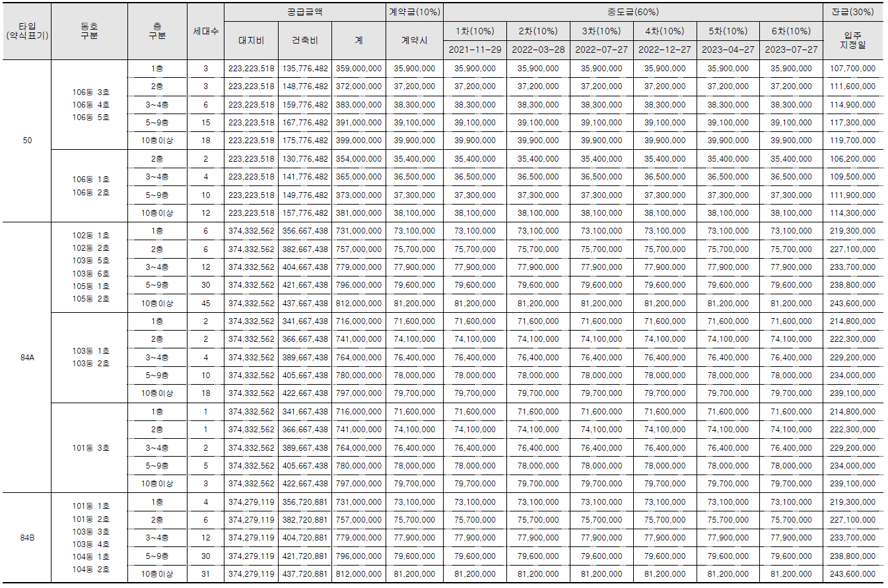Click the type cell labeled 50
The height and width of the screenshot is (588, 888).
27,141
